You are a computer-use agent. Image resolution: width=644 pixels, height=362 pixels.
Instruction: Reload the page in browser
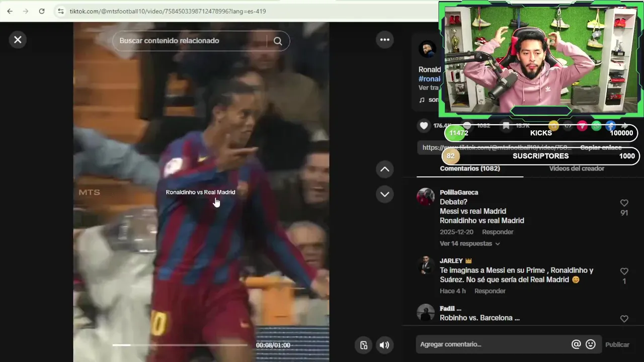pos(42,11)
